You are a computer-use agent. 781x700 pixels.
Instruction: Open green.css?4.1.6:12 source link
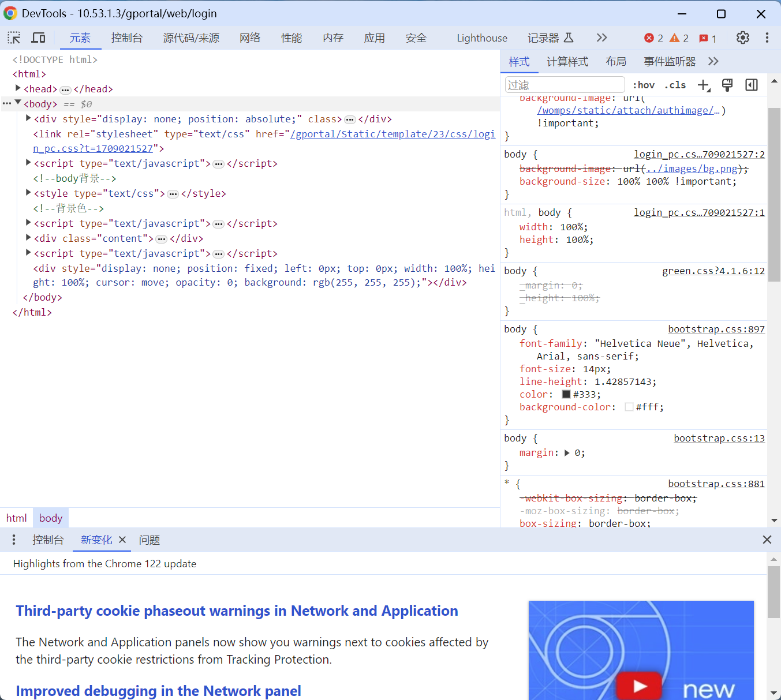[x=713, y=271]
